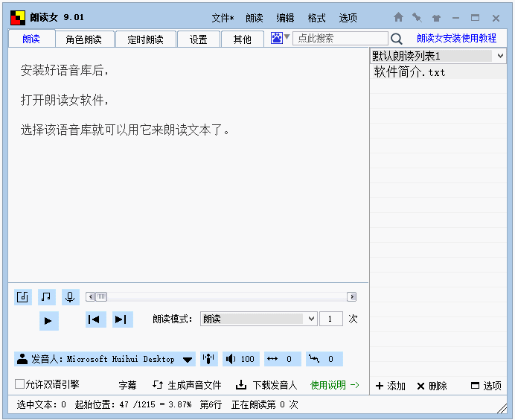Click the 点此搜索 search field
515x420 pixels.
[x=340, y=38]
